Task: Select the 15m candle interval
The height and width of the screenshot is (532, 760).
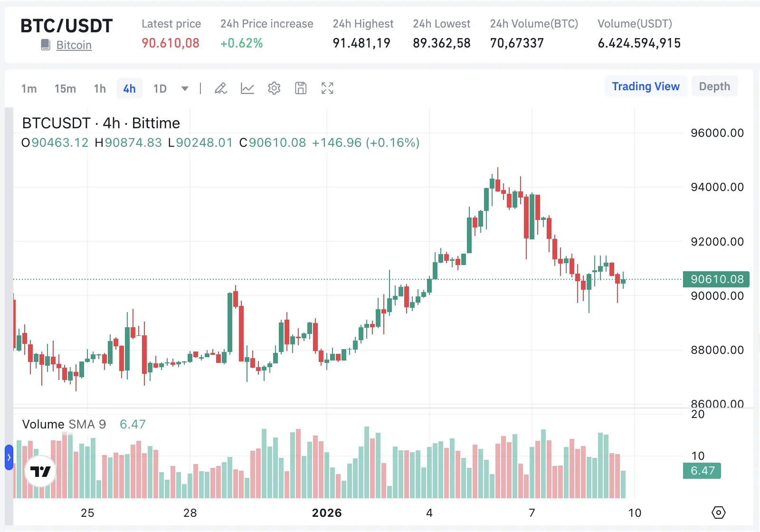Action: tap(65, 88)
